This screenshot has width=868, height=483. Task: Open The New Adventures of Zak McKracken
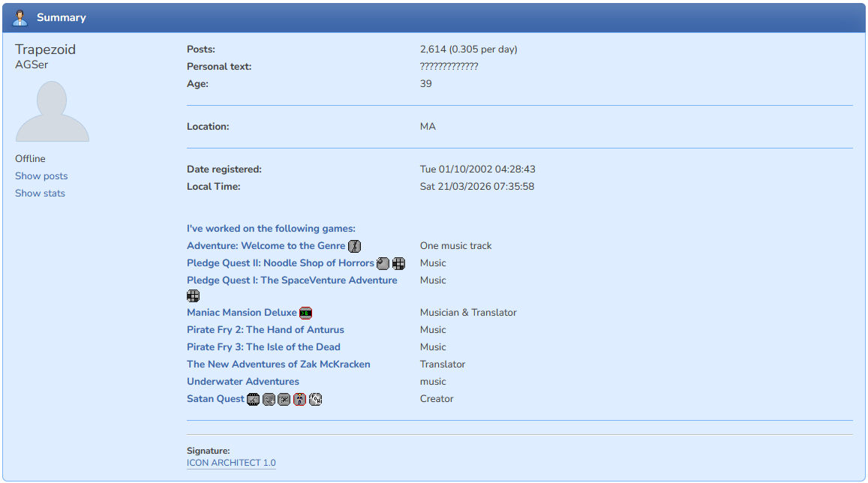(x=278, y=364)
